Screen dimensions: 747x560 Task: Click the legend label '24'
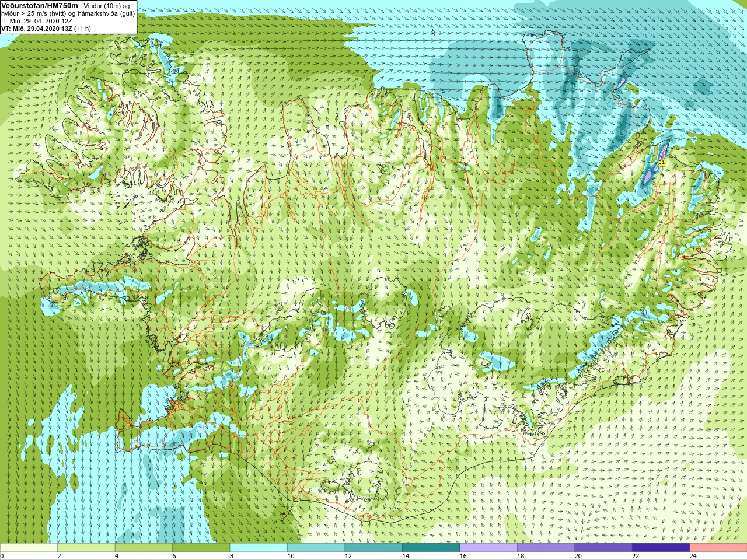tap(693, 556)
